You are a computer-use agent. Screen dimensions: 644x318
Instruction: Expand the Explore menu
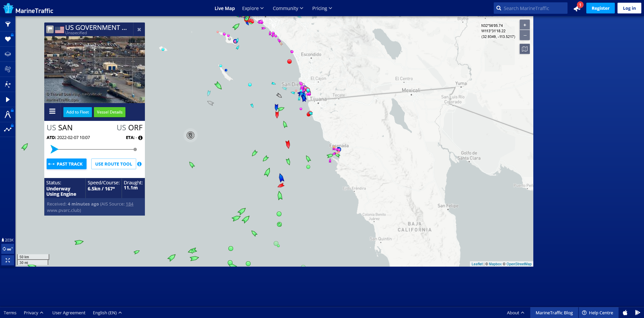point(253,8)
